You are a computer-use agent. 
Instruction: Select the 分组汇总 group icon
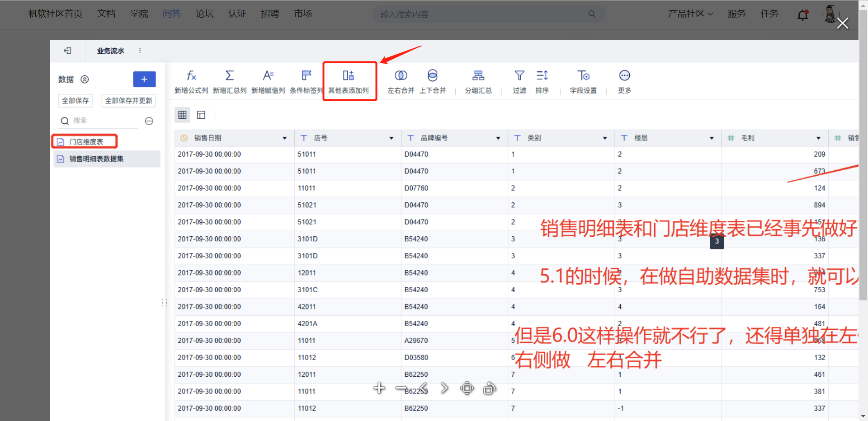478,75
